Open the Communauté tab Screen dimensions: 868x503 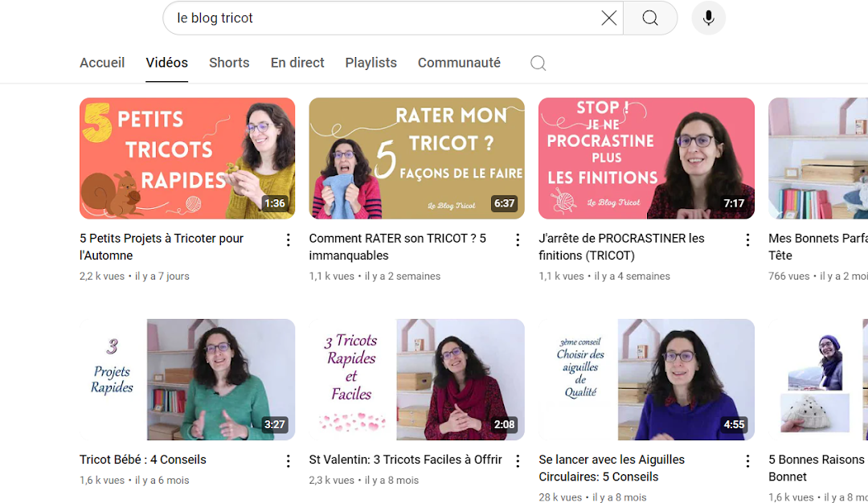[459, 63]
